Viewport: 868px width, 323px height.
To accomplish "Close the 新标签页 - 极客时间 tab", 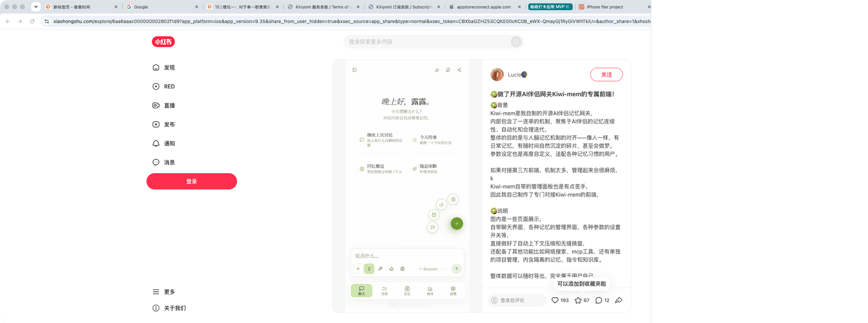I will (116, 7).
